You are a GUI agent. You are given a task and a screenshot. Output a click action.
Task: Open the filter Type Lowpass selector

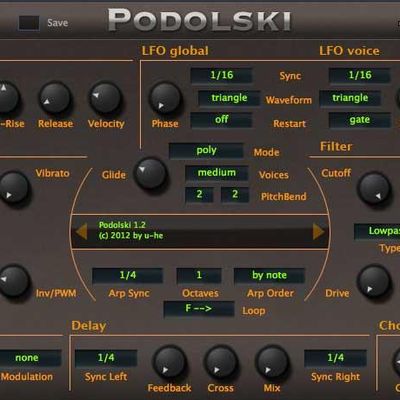(377, 231)
